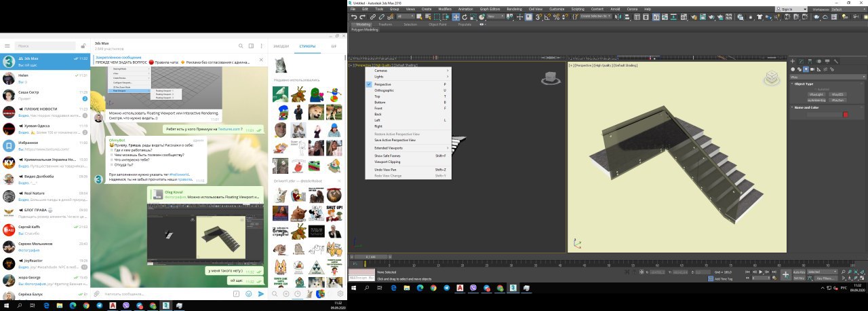868x311 pixels.
Task: Open the Modifiers menu in 3ds Max
Action: (x=445, y=9)
